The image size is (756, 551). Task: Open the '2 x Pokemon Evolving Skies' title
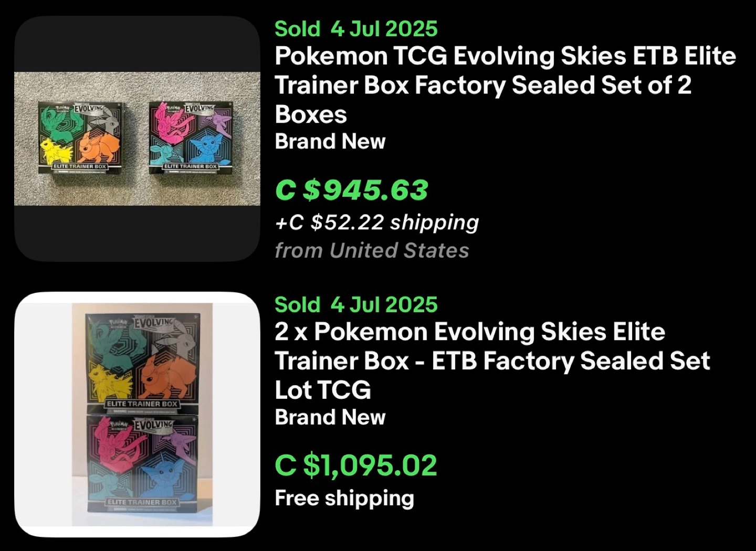click(x=492, y=361)
